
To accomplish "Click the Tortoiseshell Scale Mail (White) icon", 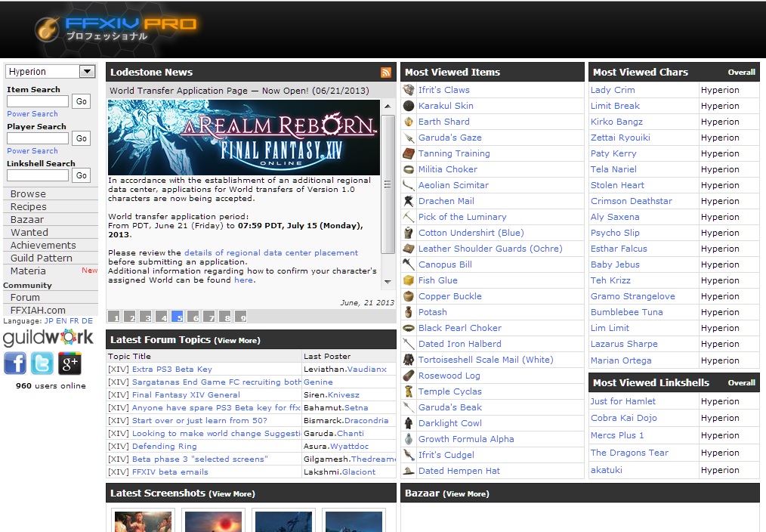I will point(409,360).
